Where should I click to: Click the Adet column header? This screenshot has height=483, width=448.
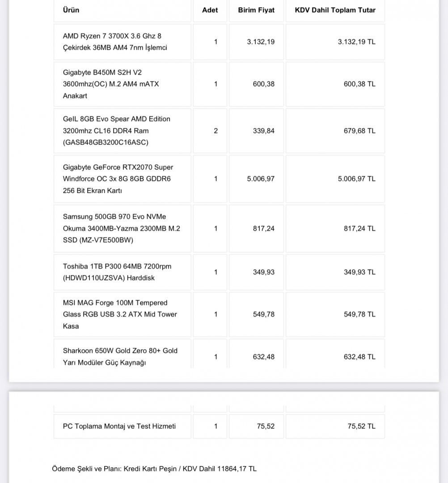click(x=210, y=10)
